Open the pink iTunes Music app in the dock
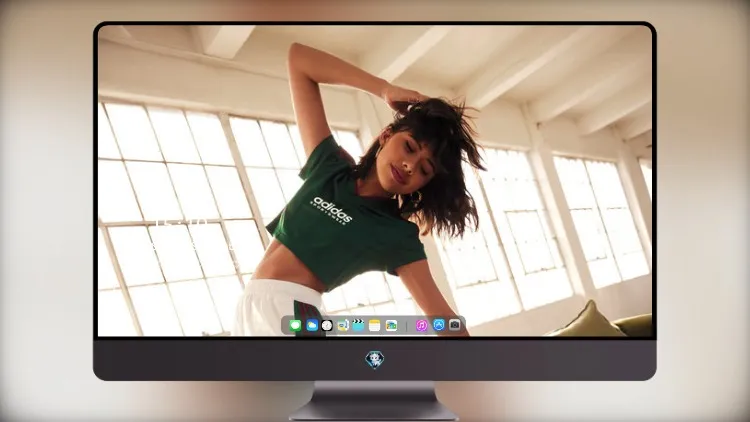This screenshot has width=750, height=422. pyautogui.click(x=421, y=325)
